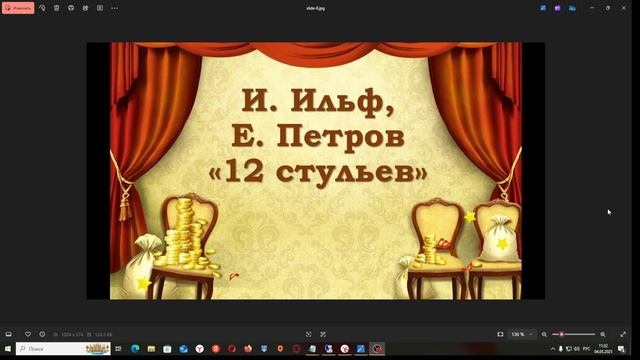Open the Windows Start menu
This screenshot has height=360, width=640.
click(8, 349)
